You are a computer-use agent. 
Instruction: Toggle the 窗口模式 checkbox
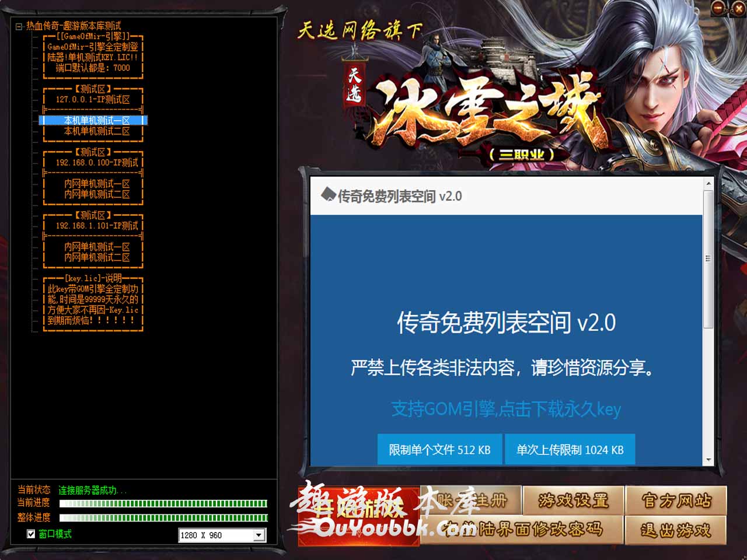click(31, 534)
